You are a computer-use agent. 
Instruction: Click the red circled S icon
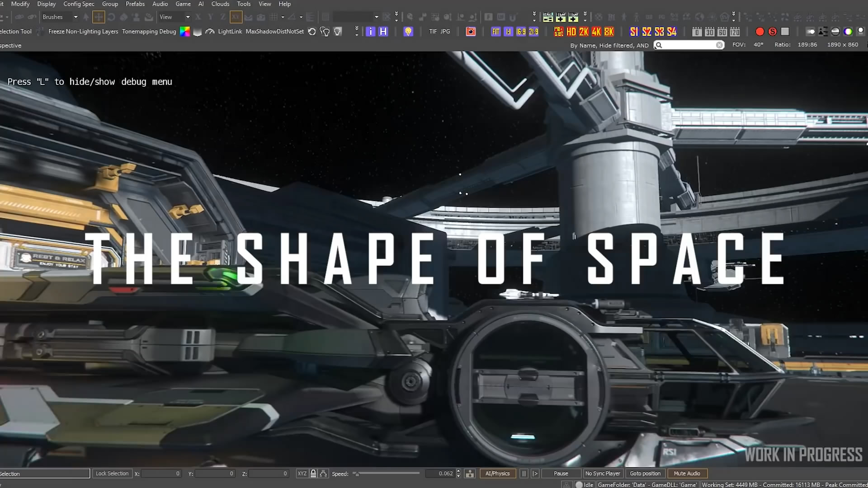tap(773, 31)
